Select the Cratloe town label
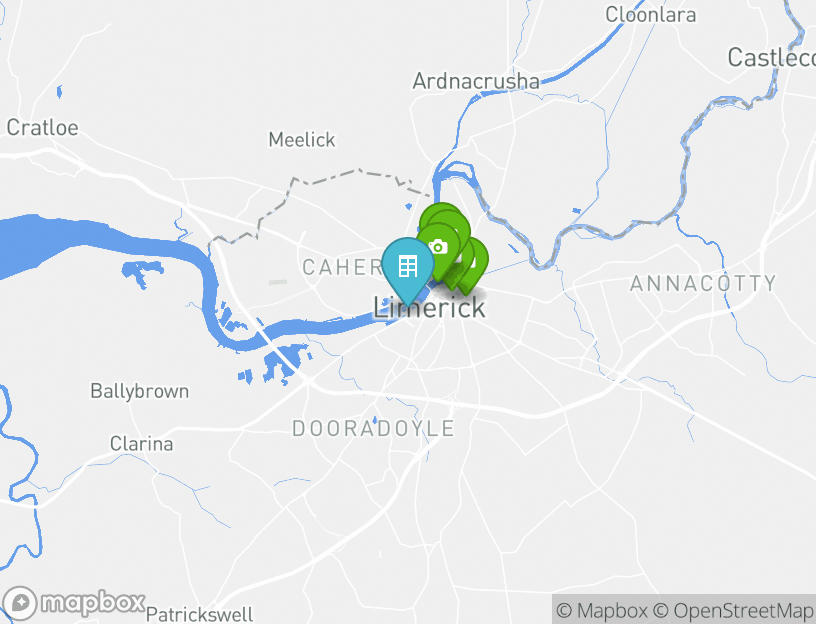The width and height of the screenshot is (816, 624). [43, 128]
